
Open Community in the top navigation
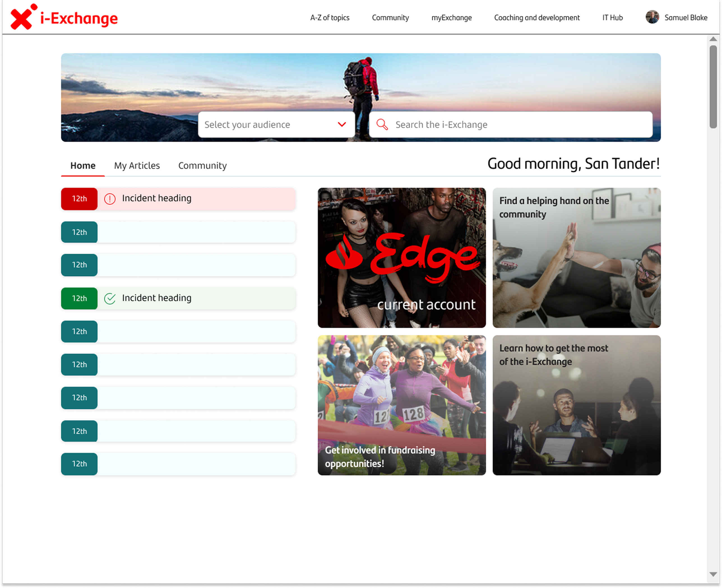[x=390, y=18]
